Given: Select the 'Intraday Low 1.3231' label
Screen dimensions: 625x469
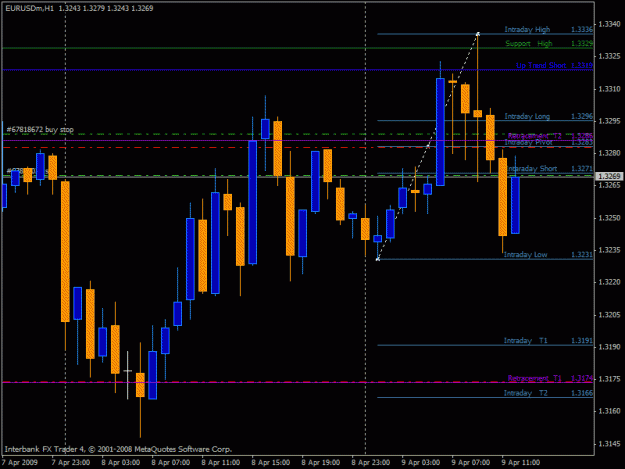Looking at the screenshot, I should (x=548, y=254).
